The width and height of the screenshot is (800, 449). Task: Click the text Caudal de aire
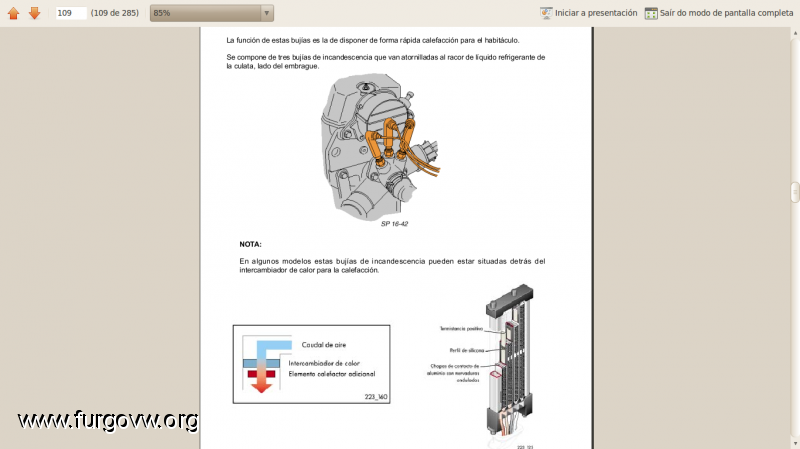tap(323, 345)
